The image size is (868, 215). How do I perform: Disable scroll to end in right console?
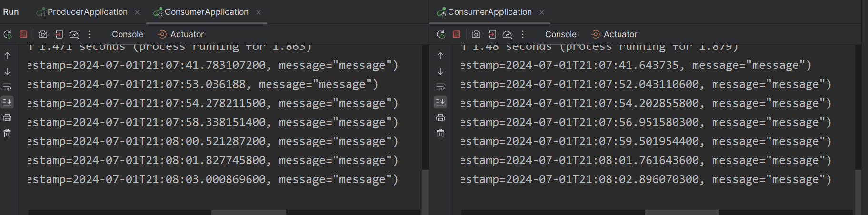(x=440, y=102)
